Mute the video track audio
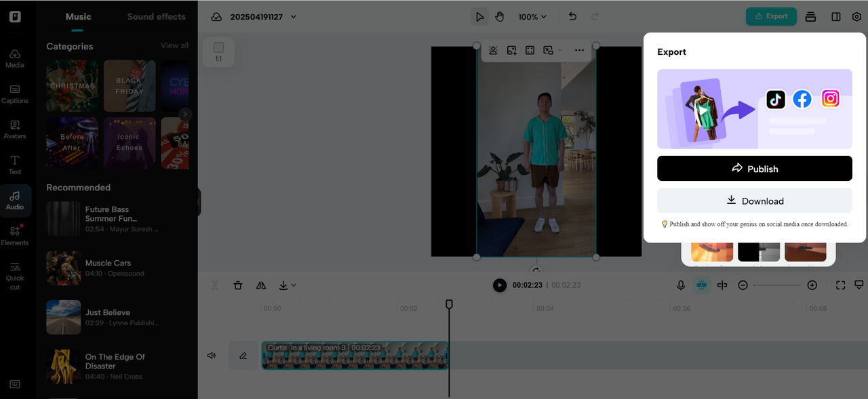Viewport: 868px width, 399px height. [211, 355]
